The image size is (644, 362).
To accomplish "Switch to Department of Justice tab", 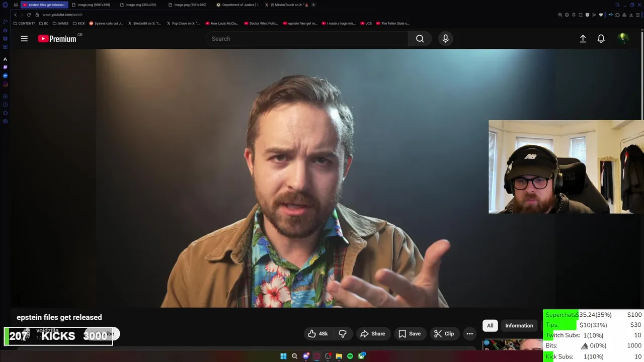I will click(237, 5).
